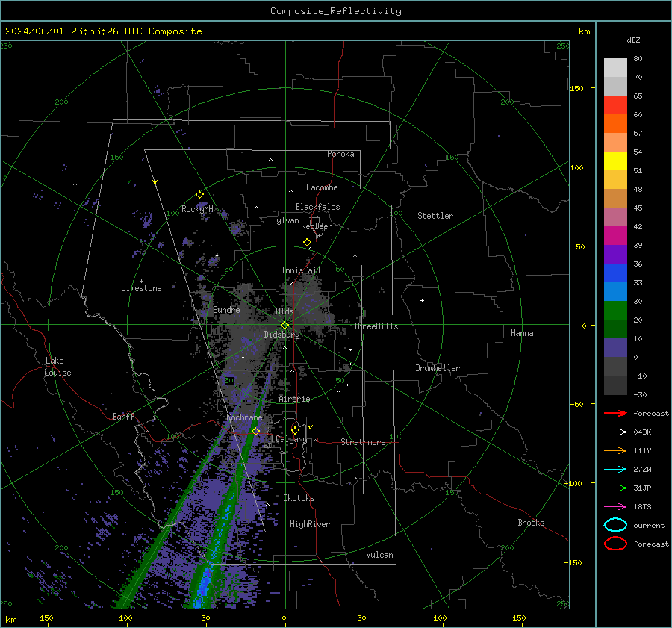This screenshot has height=628, width=672.
Task: Select the HighRiver town label
Action: (x=310, y=524)
